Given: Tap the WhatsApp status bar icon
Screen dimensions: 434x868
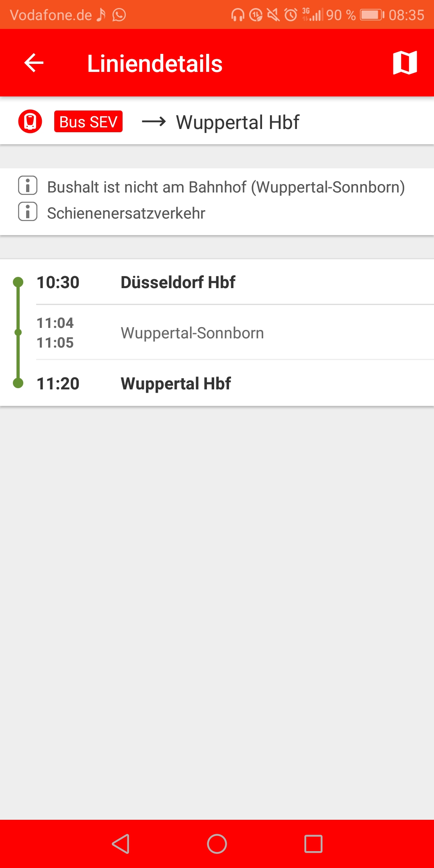Looking at the screenshot, I should tap(119, 15).
